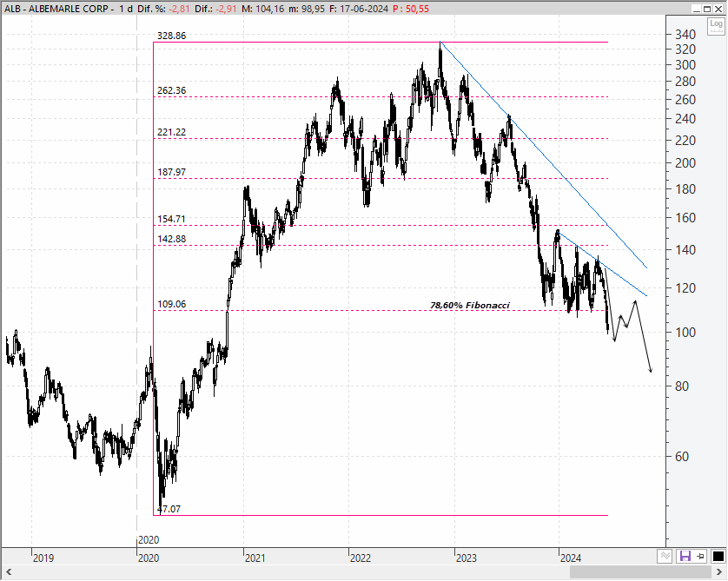
Task: Click the right arrow of horizontal scrollbar
Action: pyautogui.click(x=719, y=571)
